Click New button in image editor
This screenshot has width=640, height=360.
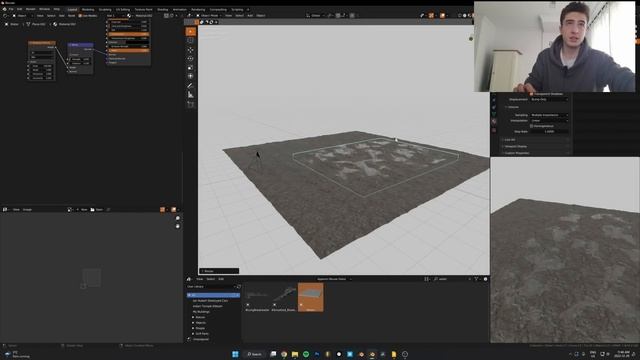tap(82, 209)
